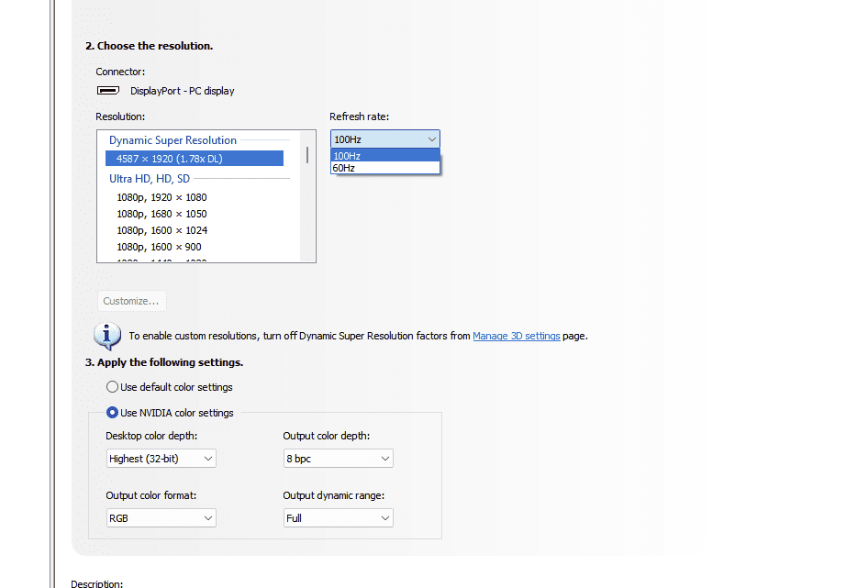Screen dimensions: 868x588
Task: Click the DisplayPort connector icon
Action: [x=108, y=90]
